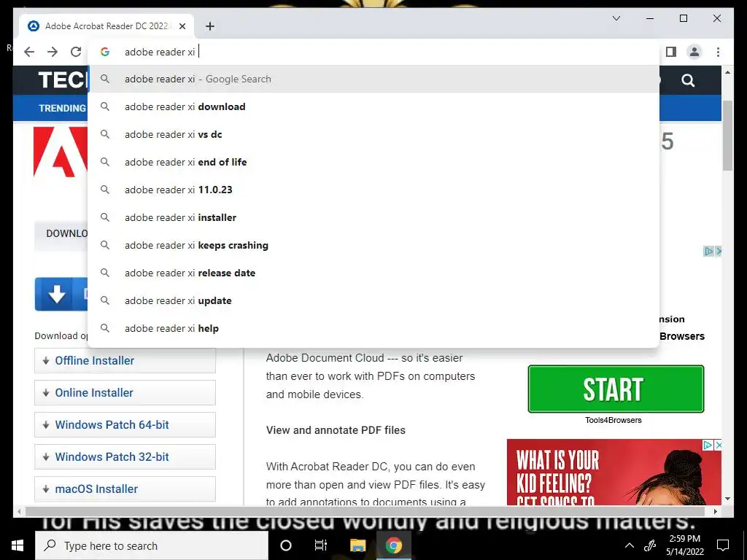Click the magnifier icon beside 'help' suggestion

coord(105,328)
